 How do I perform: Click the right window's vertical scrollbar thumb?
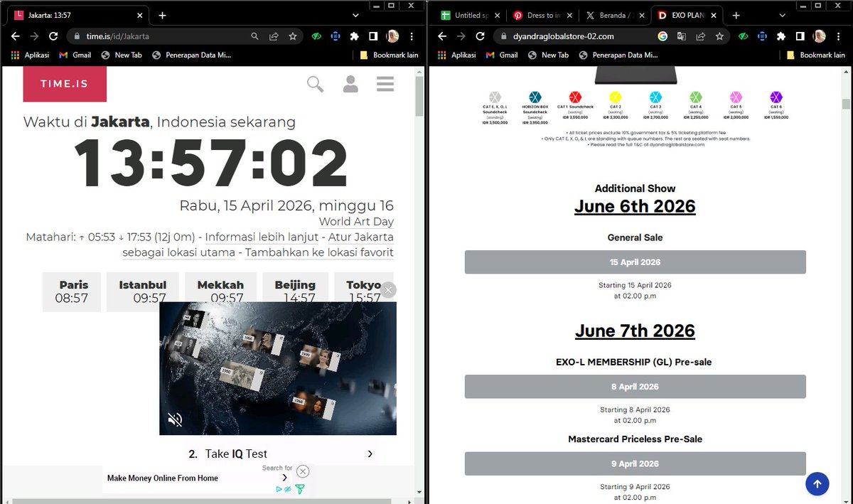pyautogui.click(x=846, y=104)
